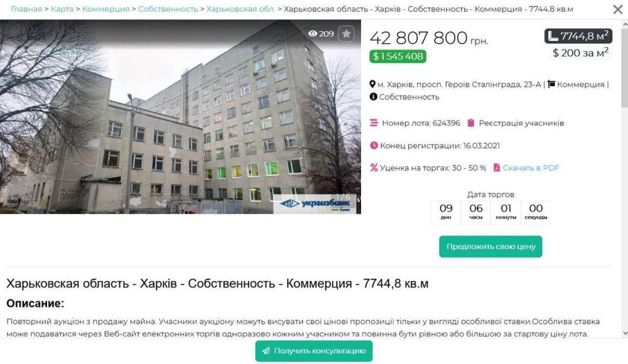Image resolution: width=628 pixels, height=364 pixels.
Task: Click the lot number list icon
Action: point(374,122)
